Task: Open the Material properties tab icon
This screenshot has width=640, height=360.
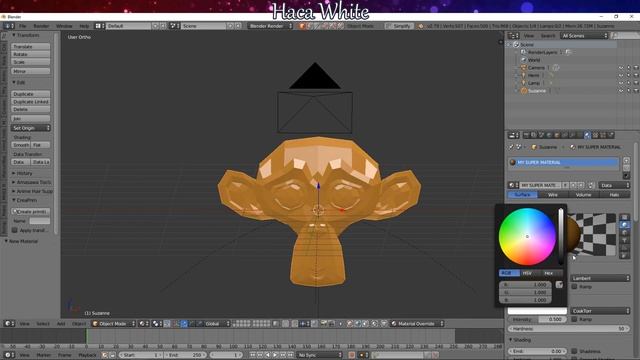Action: 587,135
